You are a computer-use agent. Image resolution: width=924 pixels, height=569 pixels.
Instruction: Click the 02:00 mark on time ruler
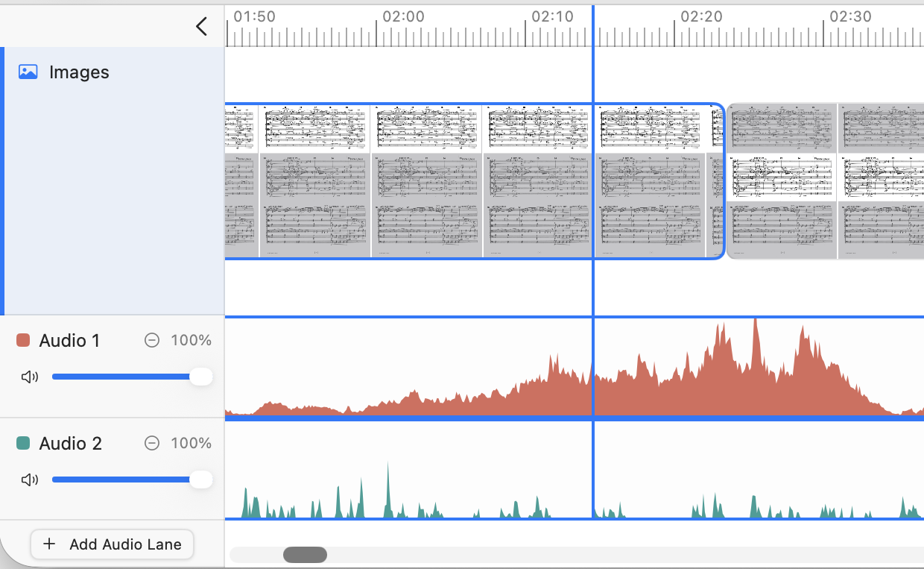(403, 17)
